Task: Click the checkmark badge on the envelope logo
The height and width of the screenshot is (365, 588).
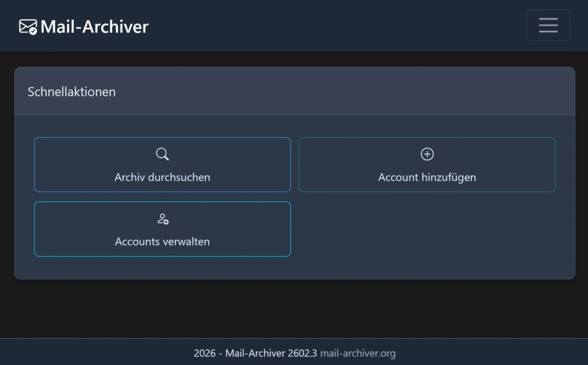Action: point(33,30)
